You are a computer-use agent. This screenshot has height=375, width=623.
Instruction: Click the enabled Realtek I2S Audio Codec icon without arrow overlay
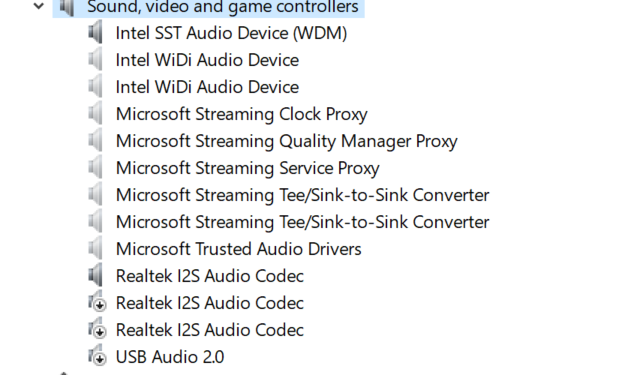click(95, 276)
